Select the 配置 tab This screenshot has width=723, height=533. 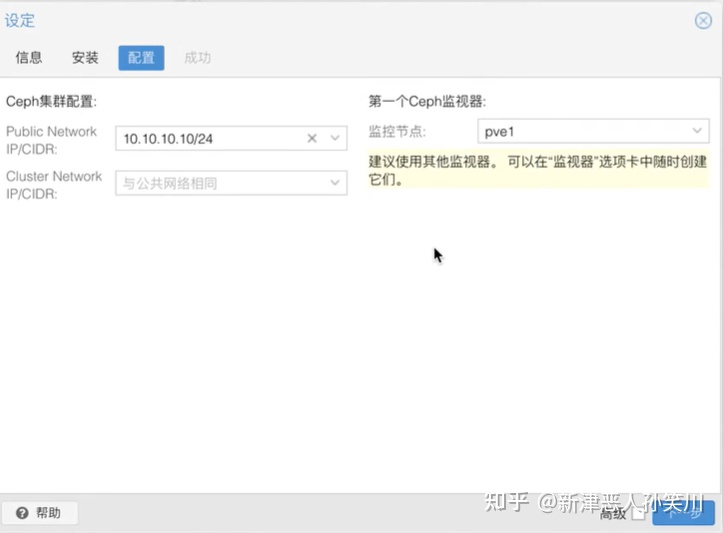click(141, 58)
